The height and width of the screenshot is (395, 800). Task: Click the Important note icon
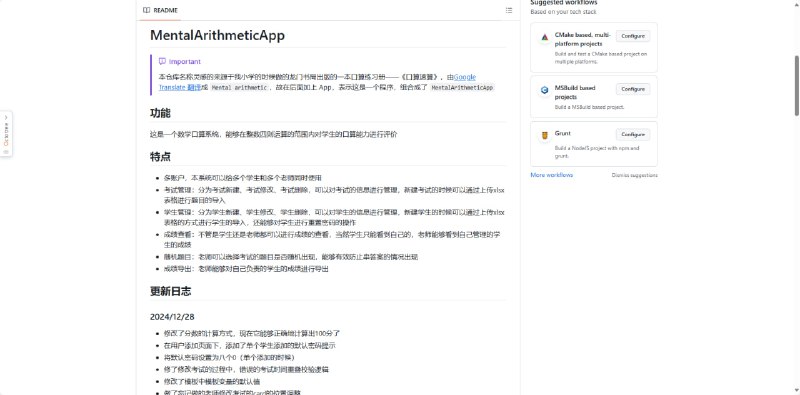pos(162,61)
